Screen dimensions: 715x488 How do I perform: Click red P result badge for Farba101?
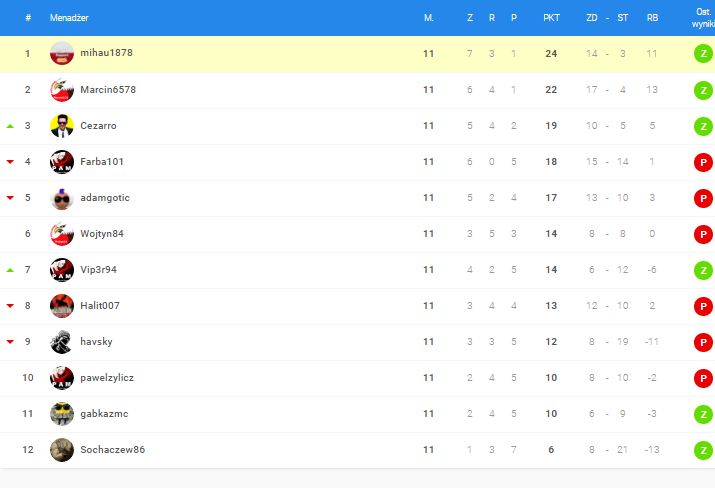[703, 162]
